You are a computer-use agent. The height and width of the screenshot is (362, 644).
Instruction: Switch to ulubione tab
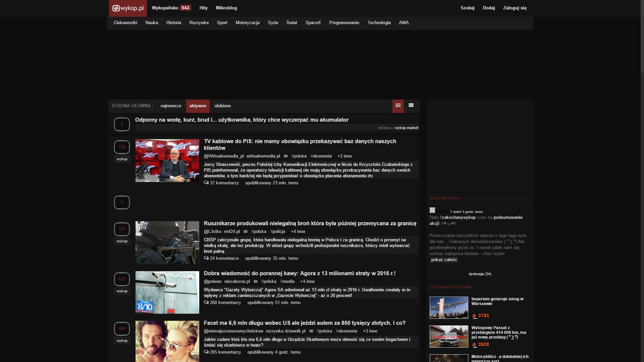tap(223, 106)
